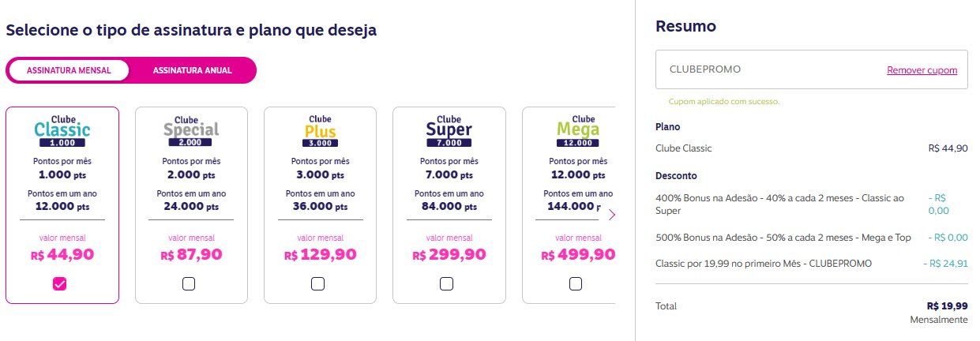Click the R$ 19,99 total amount
Image resolution: width=980 pixels, height=341 pixels.
(x=948, y=306)
